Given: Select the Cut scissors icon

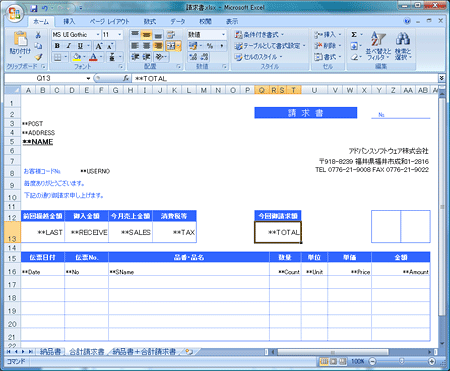Looking at the screenshot, I should coord(38,35).
